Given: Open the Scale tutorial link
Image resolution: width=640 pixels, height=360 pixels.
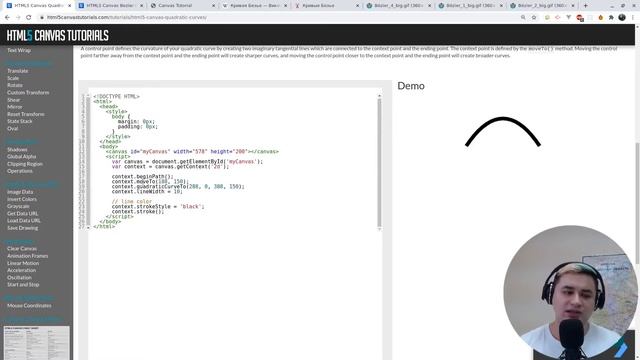Looking at the screenshot, I should [x=13, y=78].
